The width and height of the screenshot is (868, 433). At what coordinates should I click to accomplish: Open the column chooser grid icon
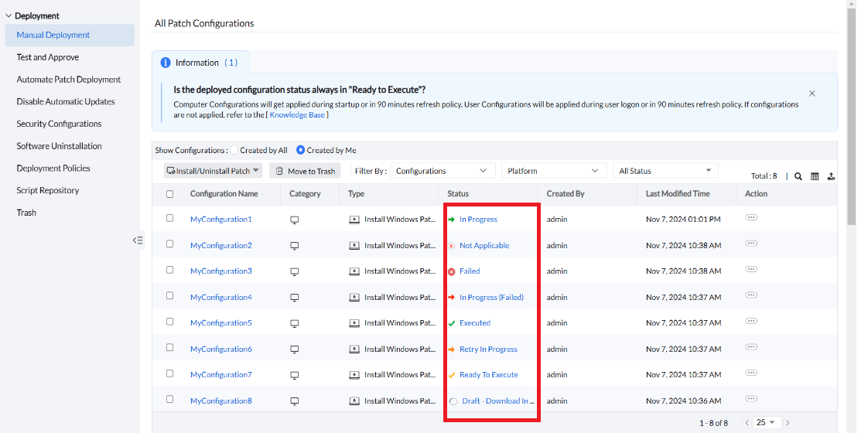[815, 176]
